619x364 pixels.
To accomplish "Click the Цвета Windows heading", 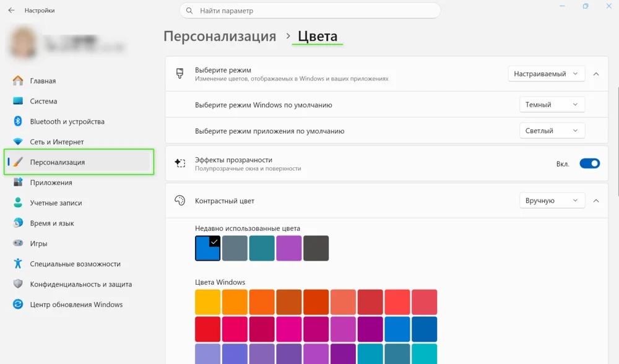I will (220, 282).
